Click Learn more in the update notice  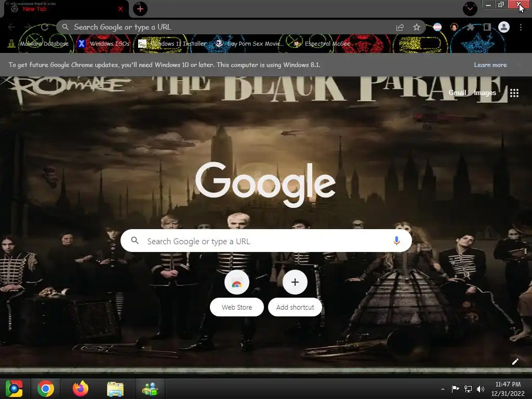coord(490,65)
